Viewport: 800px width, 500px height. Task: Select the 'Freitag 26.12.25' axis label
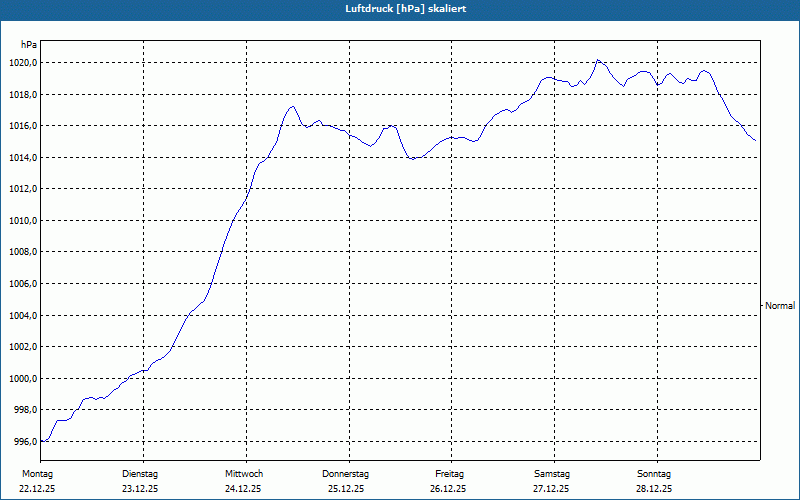(449, 481)
